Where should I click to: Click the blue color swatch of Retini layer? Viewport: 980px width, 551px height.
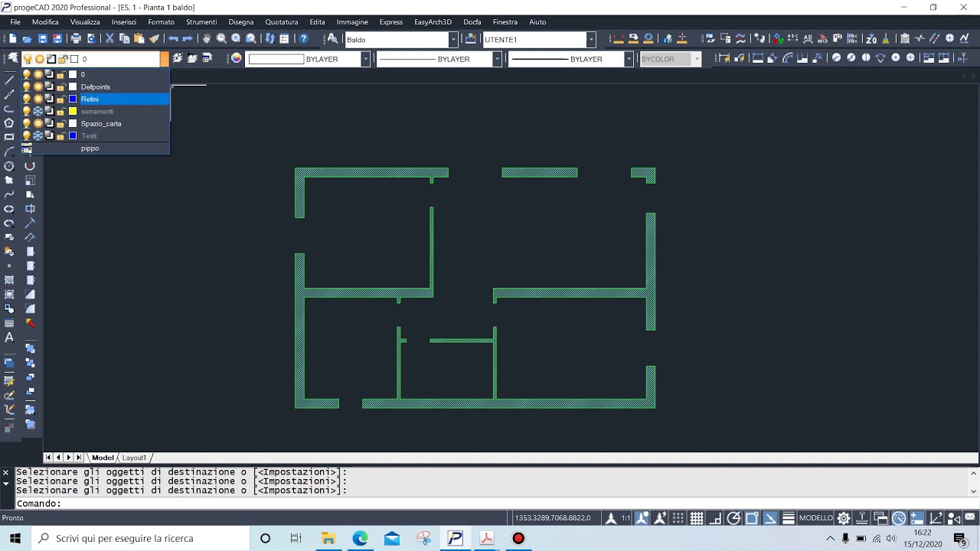pos(73,99)
